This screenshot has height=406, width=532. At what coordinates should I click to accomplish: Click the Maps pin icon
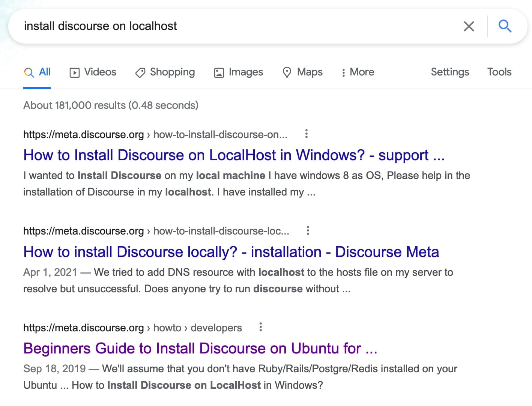pyautogui.click(x=287, y=72)
